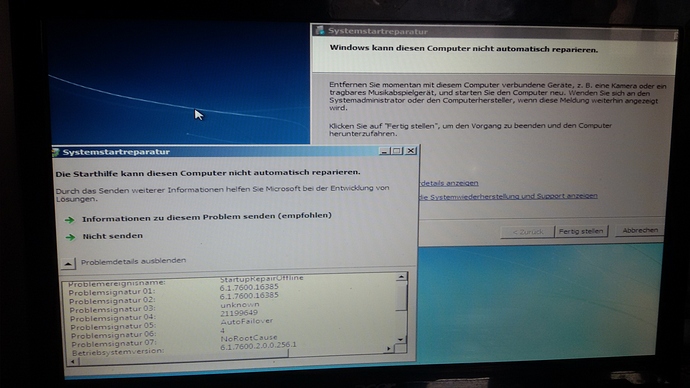
Task: Click the disabled Zurück button
Action: point(527,232)
